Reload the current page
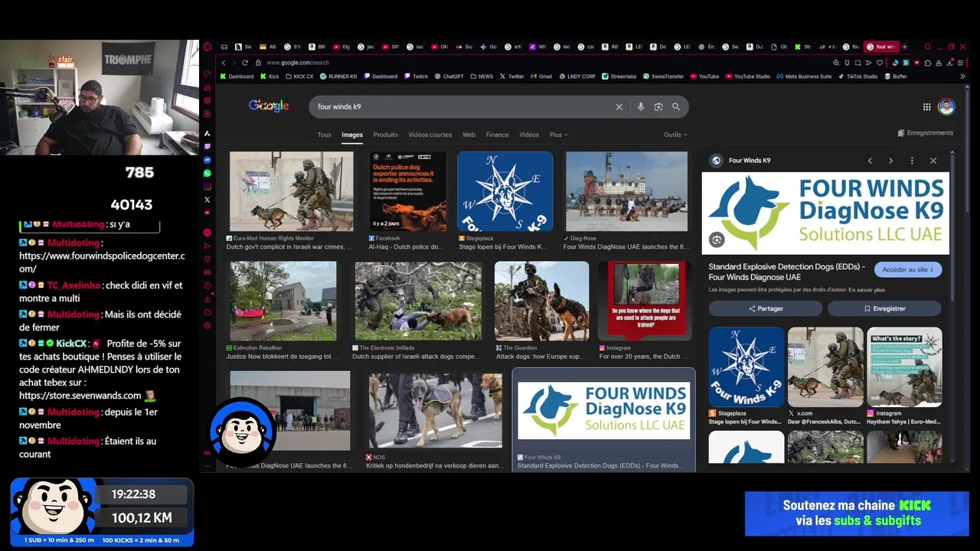The height and width of the screenshot is (551, 980). tap(245, 63)
